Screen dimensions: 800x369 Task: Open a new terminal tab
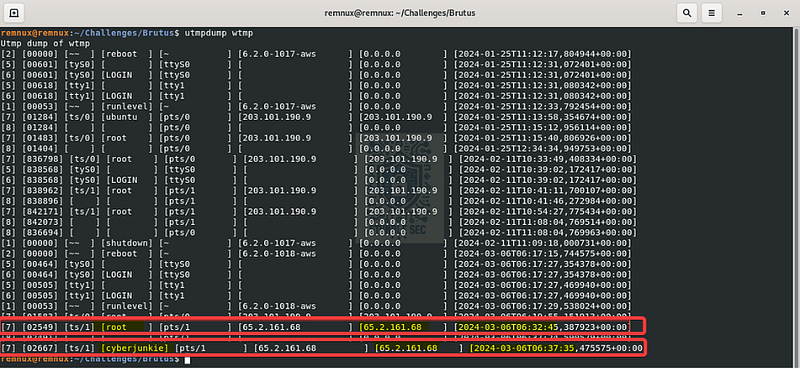click(x=14, y=13)
